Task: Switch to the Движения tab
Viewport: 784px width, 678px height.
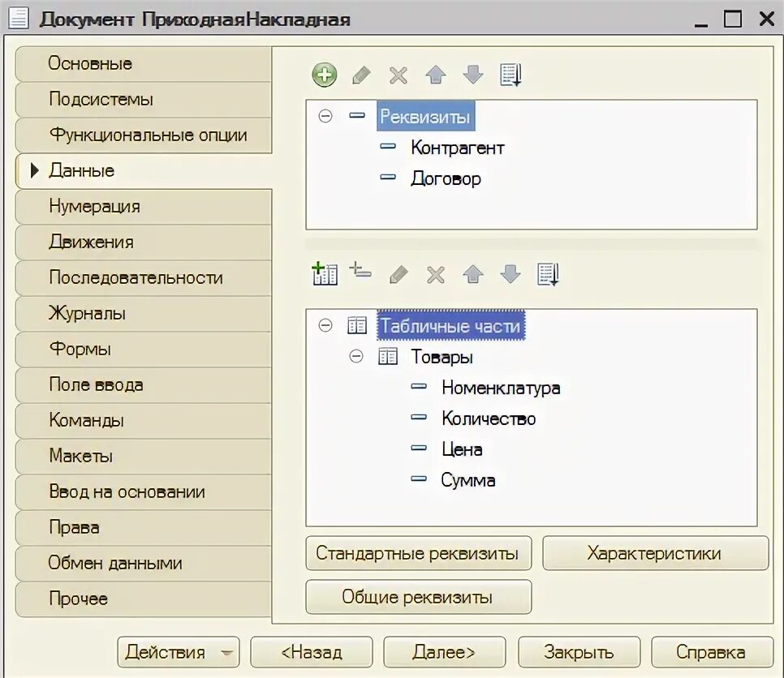Action: click(144, 242)
